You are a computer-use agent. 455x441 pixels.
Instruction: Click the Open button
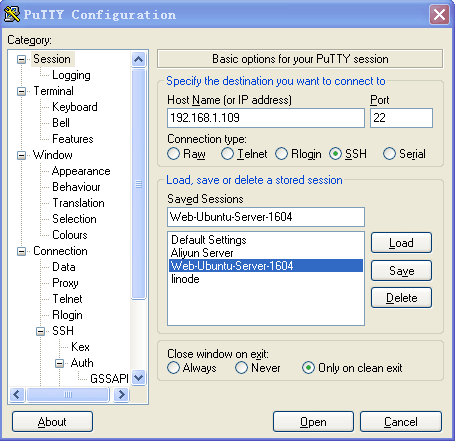click(313, 422)
